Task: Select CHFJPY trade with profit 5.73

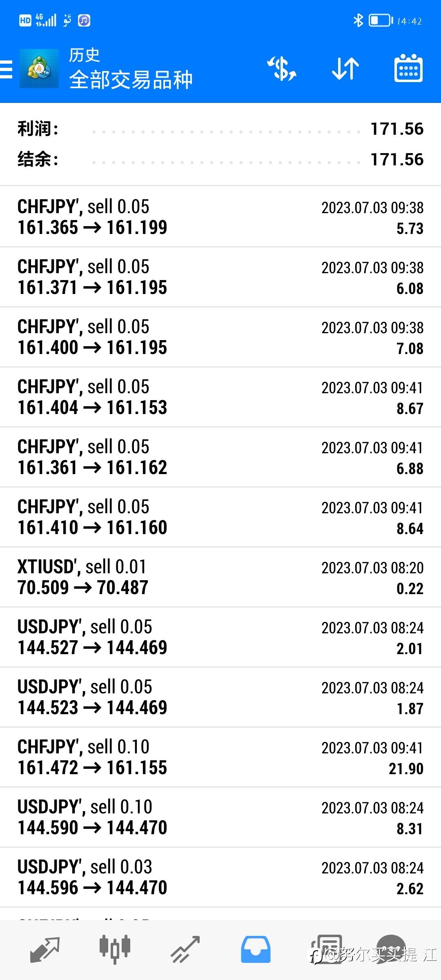Action: pyautogui.click(x=220, y=217)
